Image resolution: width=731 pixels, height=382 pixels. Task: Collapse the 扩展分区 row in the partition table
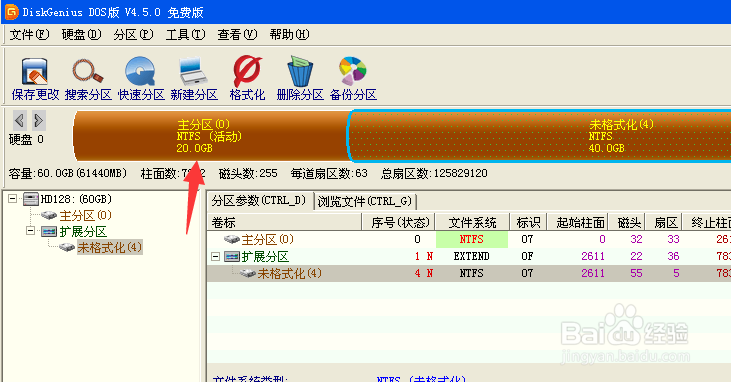(x=215, y=256)
